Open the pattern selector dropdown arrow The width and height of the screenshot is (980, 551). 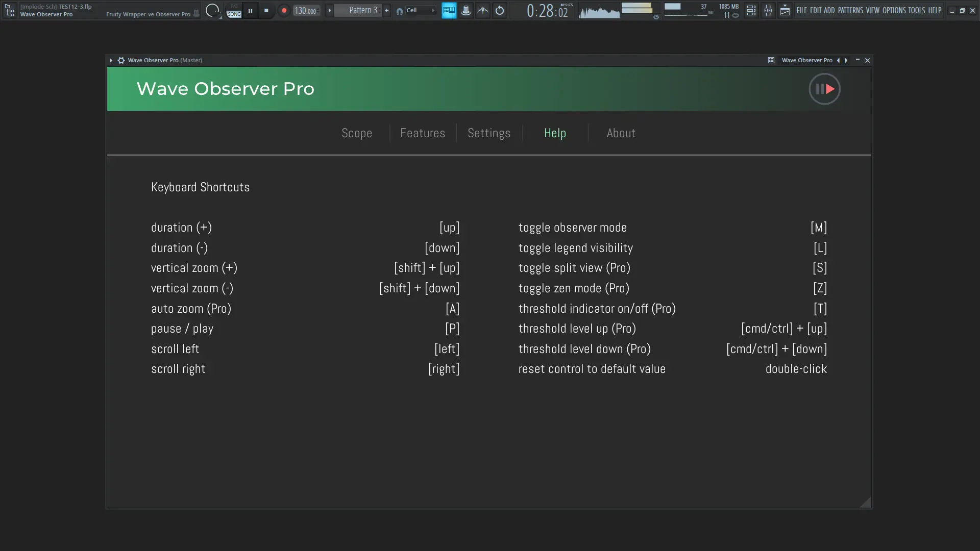[329, 10]
